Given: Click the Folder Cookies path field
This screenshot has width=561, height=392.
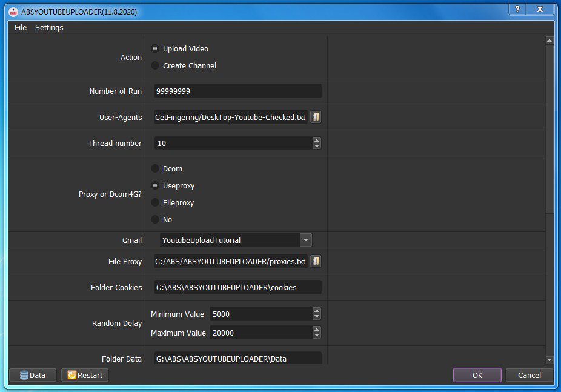Looking at the screenshot, I should 238,287.
